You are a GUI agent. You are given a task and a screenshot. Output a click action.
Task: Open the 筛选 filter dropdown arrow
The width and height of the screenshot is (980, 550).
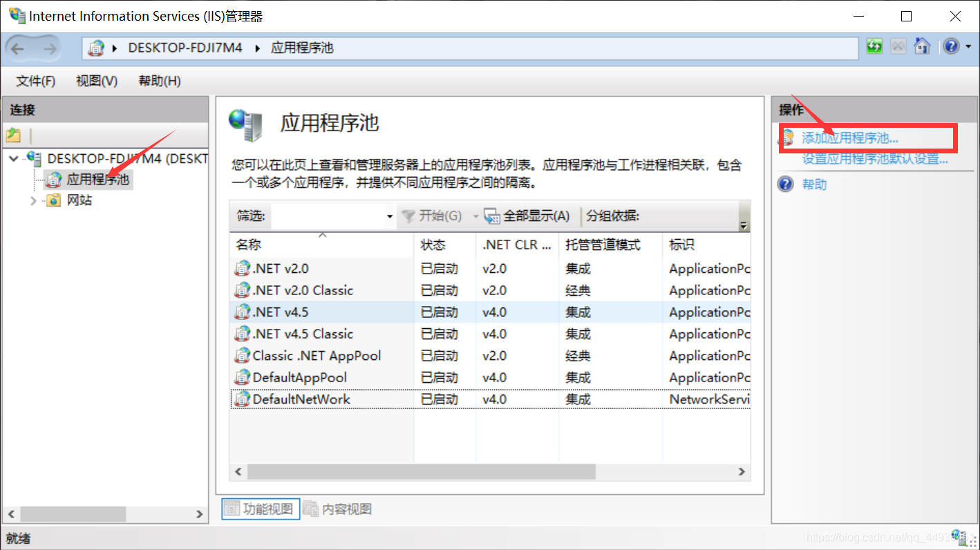(390, 217)
